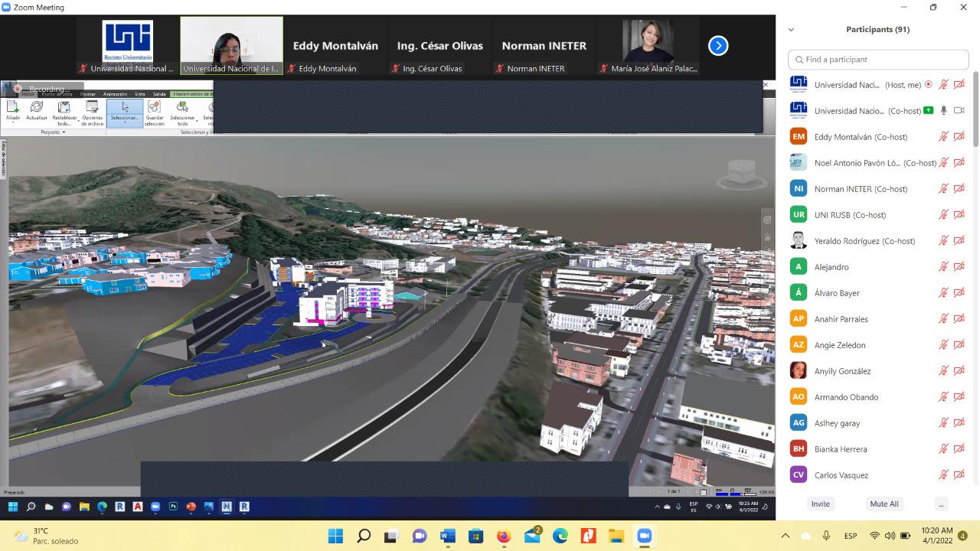Image resolution: width=980 pixels, height=551 pixels.
Task: Click participant name Armando Obando
Action: [x=846, y=397]
